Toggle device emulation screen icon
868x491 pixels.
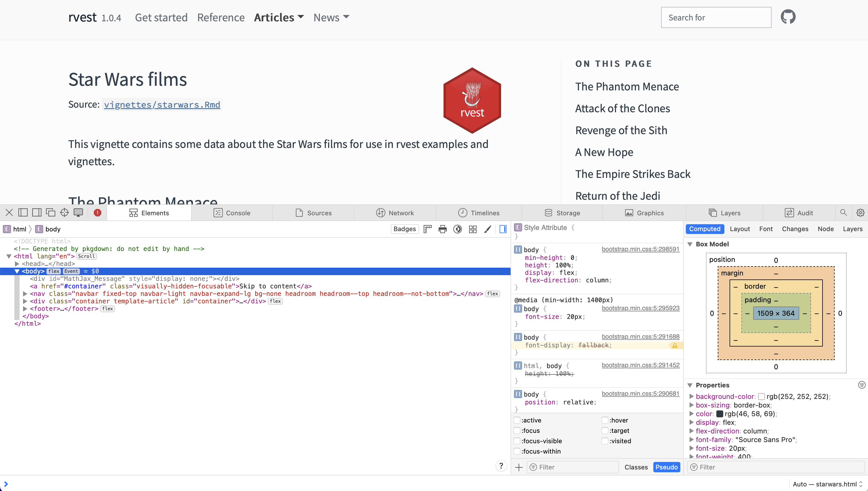(79, 212)
